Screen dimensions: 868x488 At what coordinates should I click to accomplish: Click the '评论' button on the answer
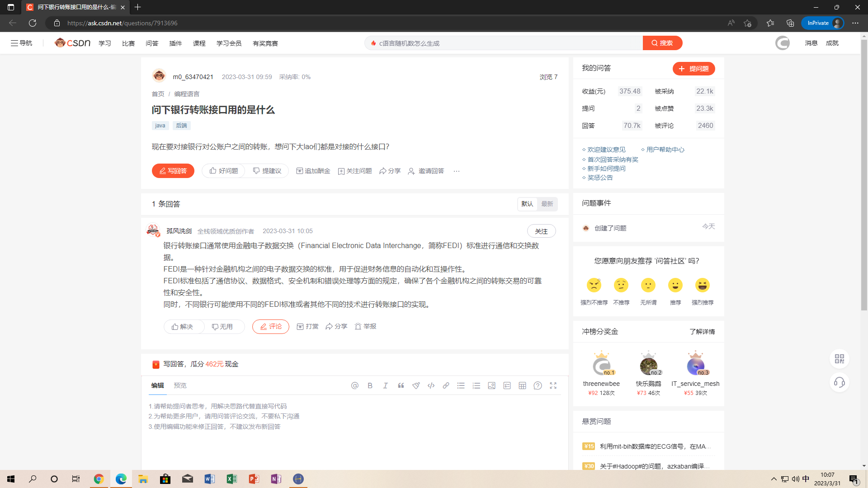click(270, 327)
